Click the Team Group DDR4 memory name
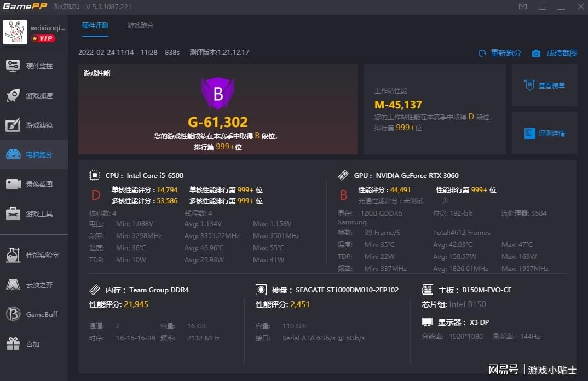The width and height of the screenshot is (588, 381). 159,290
